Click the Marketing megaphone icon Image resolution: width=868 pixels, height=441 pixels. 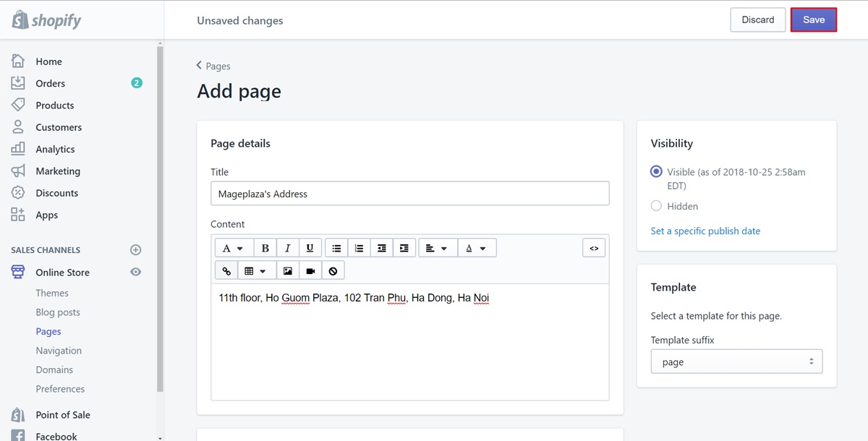[x=18, y=171]
